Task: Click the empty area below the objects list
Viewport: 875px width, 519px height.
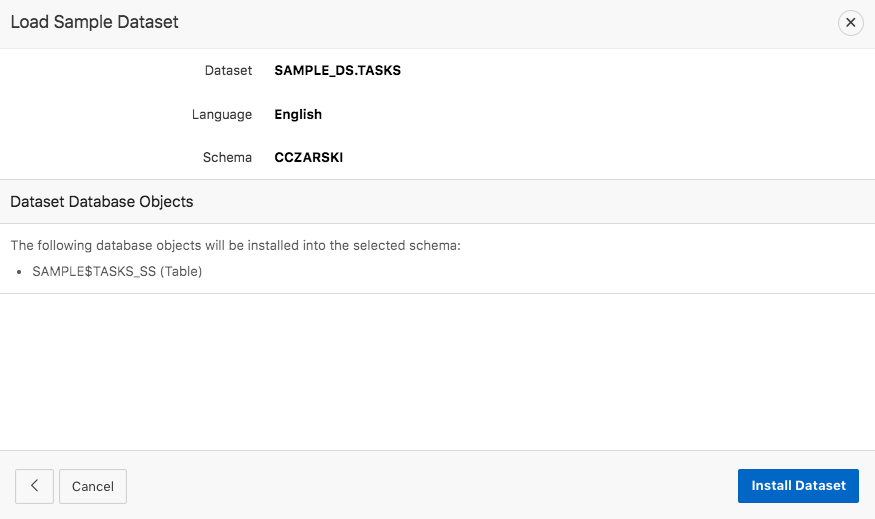Action: (x=437, y=370)
